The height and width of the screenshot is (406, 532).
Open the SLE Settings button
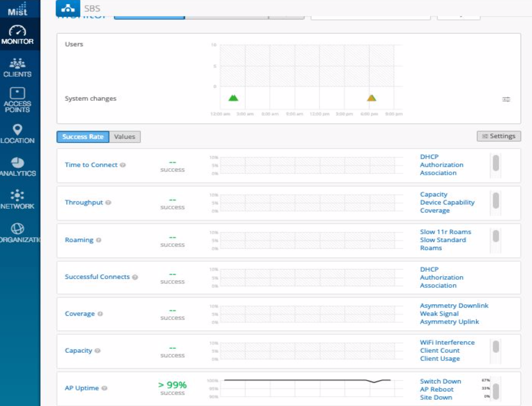[x=499, y=136]
